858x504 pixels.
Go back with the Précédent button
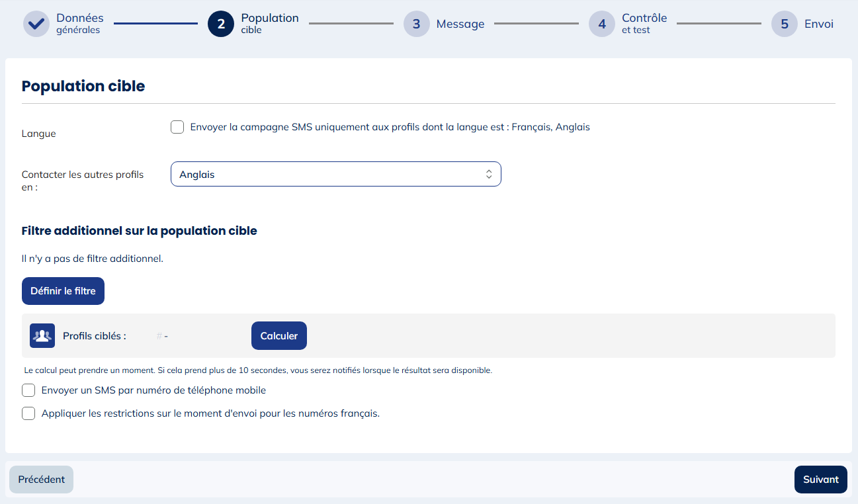41,480
